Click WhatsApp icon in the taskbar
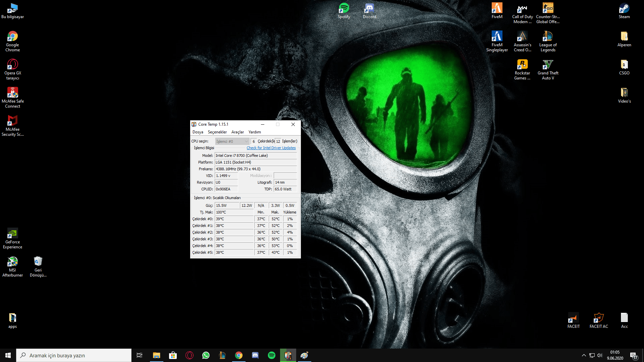The image size is (644, 362). [x=206, y=355]
